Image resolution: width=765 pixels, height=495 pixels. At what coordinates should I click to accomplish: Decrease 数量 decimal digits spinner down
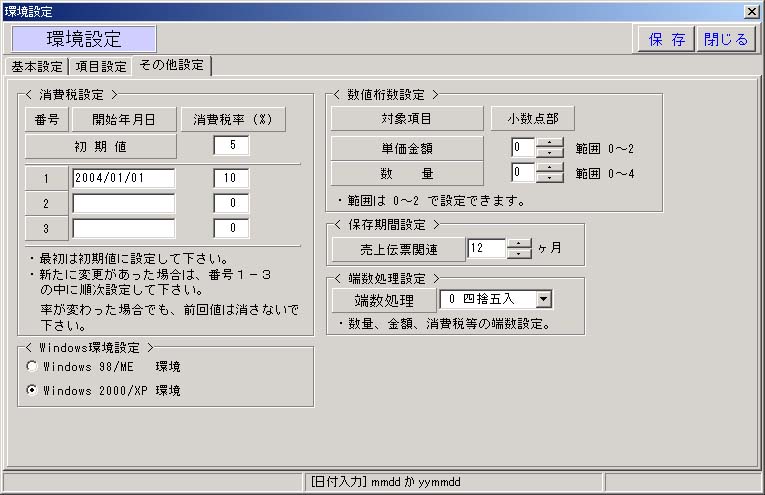549,177
